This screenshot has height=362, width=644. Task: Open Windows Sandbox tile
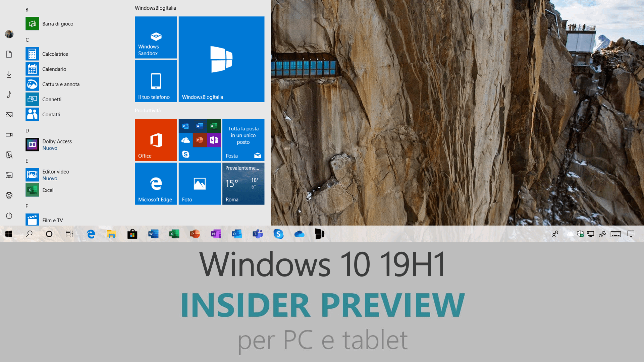pos(156,38)
